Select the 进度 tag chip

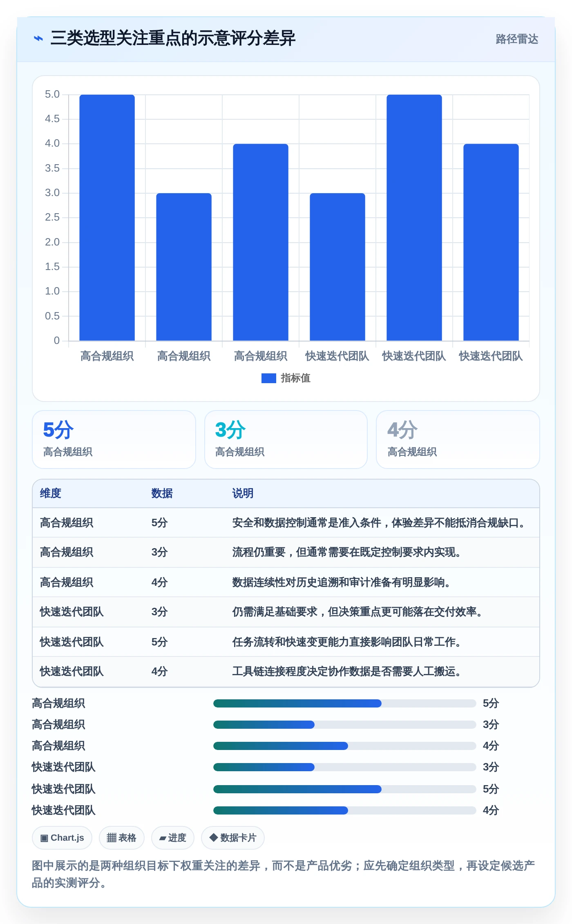(x=172, y=838)
